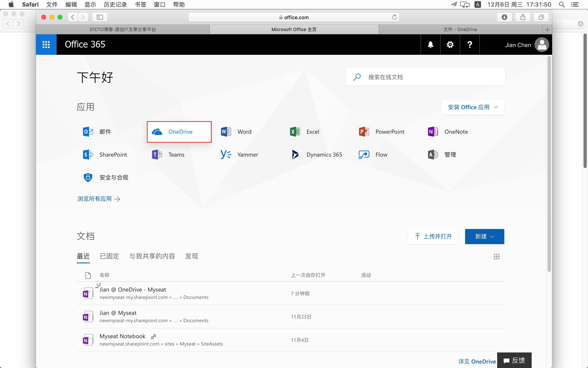Open the settings gear in Office header
Viewport: 588px width, 368px height.
click(x=450, y=45)
